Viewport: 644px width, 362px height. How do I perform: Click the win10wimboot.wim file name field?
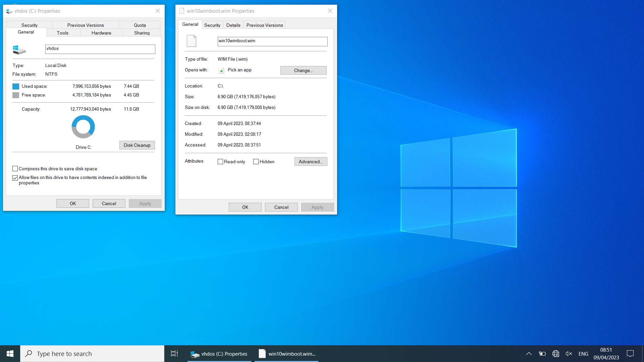coord(273,41)
